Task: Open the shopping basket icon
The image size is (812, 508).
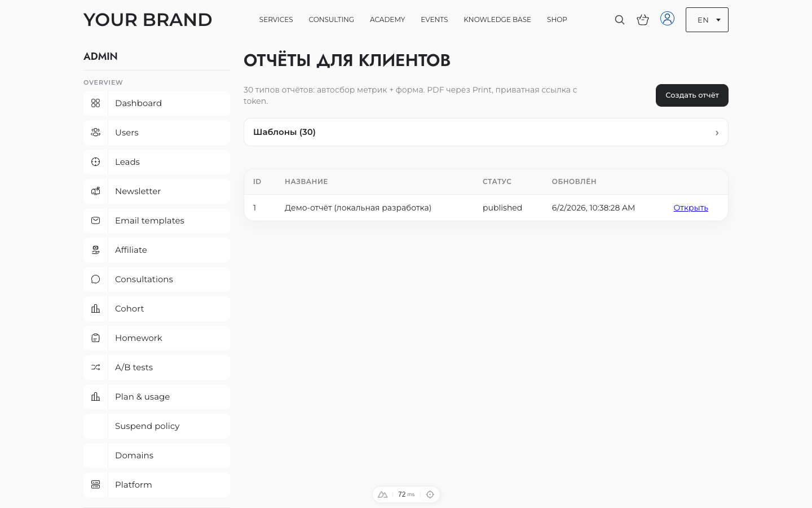Action: pyautogui.click(x=643, y=20)
